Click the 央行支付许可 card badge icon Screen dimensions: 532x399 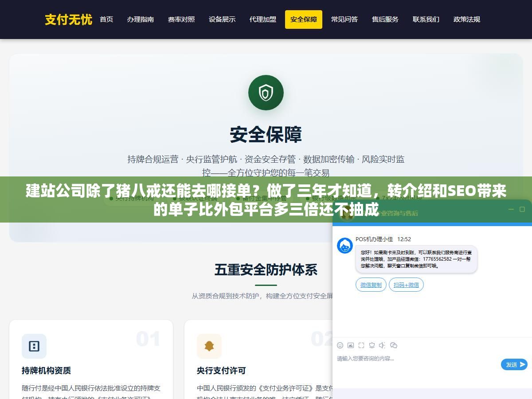(x=209, y=346)
